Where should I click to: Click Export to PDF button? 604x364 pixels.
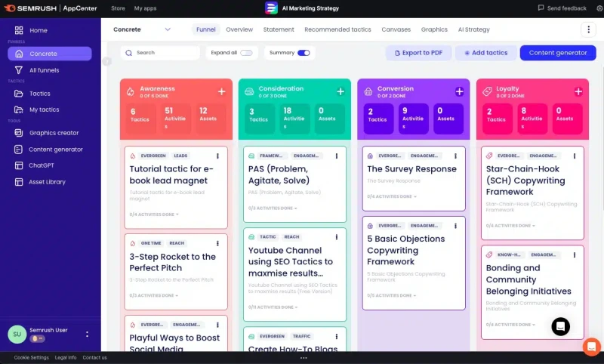tap(418, 53)
